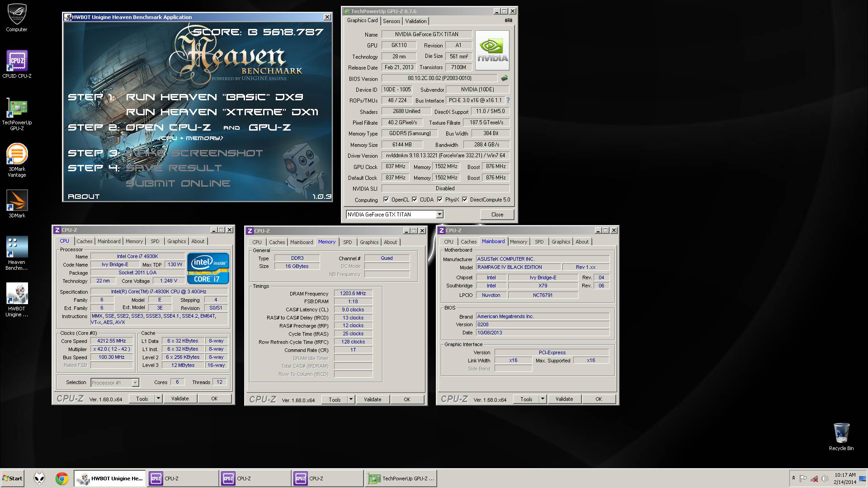This screenshot has width=868, height=488.
Task: Open About tab in middle CPU-Z window
Action: 391,242
